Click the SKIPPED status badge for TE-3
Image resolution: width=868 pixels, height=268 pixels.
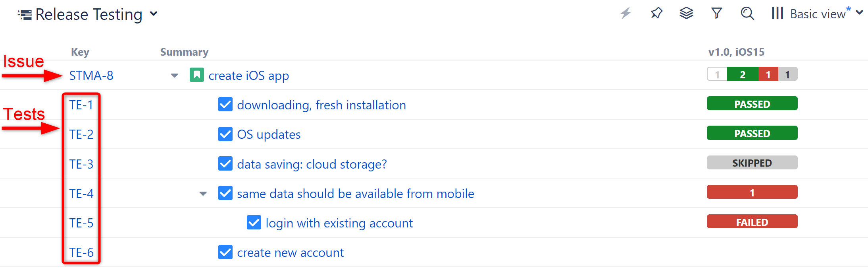[x=752, y=162]
